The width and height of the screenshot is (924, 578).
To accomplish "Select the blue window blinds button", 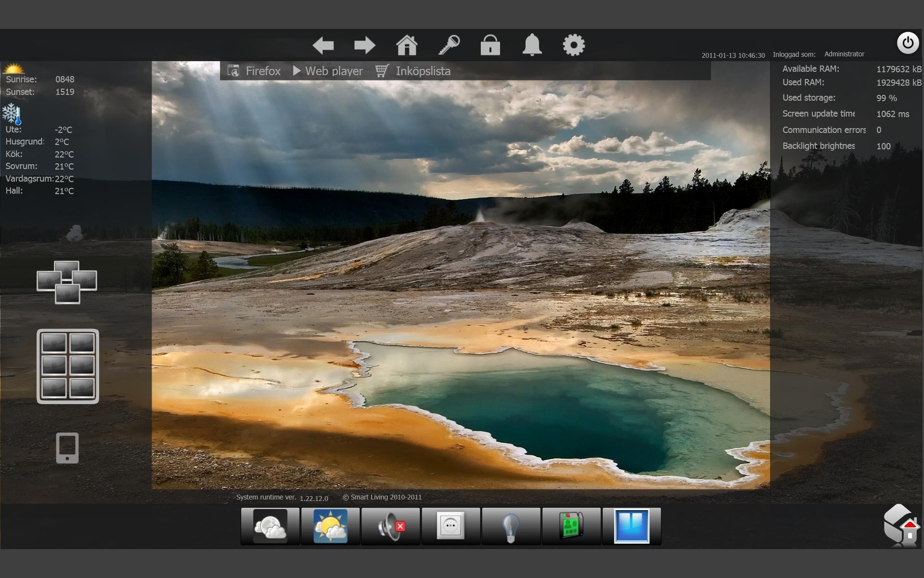I will pos(631,526).
